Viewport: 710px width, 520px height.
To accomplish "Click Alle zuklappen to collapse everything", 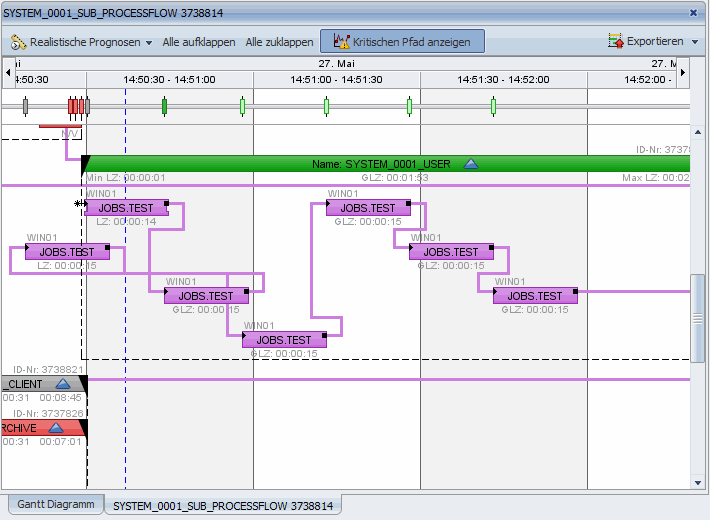I will 279,42.
